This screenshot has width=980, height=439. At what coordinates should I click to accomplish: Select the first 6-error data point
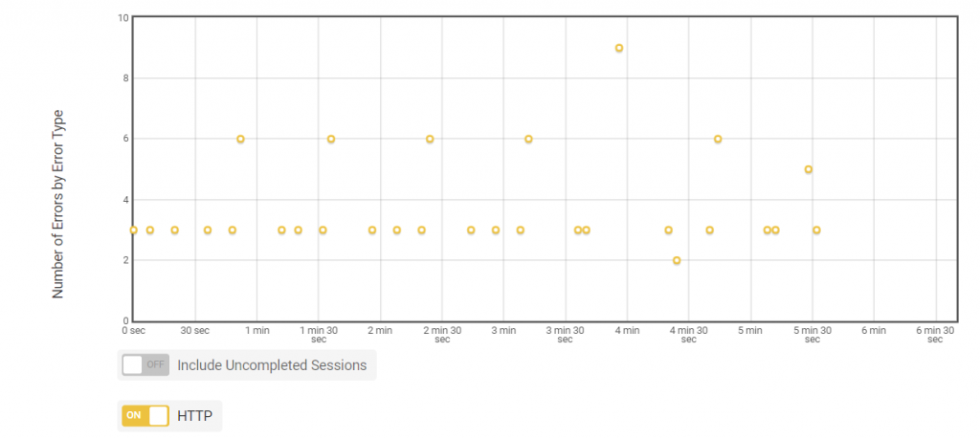pos(240,139)
